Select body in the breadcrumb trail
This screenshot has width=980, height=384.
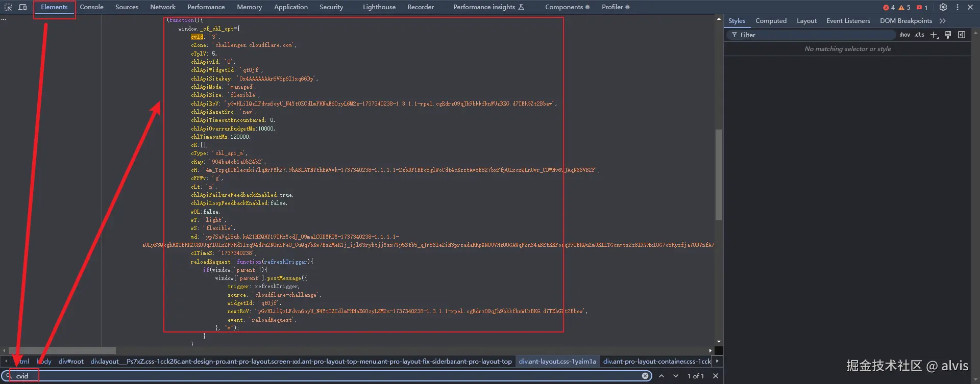[44, 362]
